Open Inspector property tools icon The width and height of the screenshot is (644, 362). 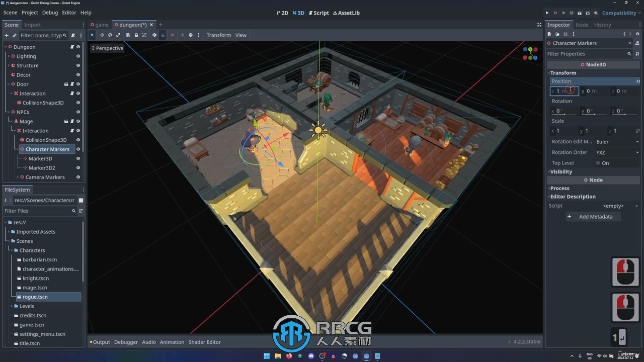point(637,54)
